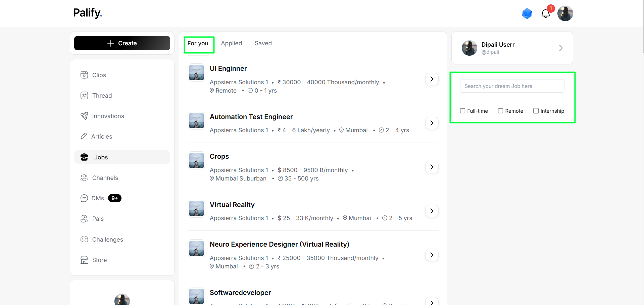Open the Clips icon in sidebar
The width and height of the screenshot is (644, 305).
[84, 75]
